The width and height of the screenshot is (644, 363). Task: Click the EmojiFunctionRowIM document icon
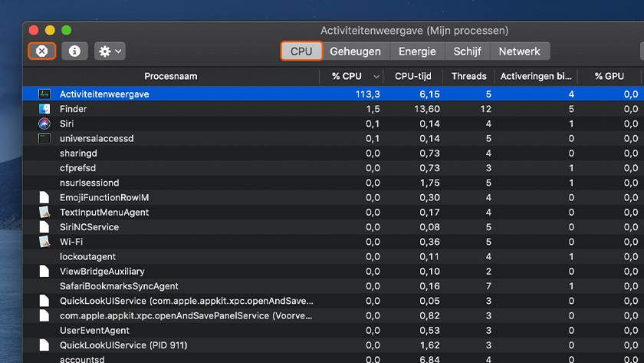point(44,198)
